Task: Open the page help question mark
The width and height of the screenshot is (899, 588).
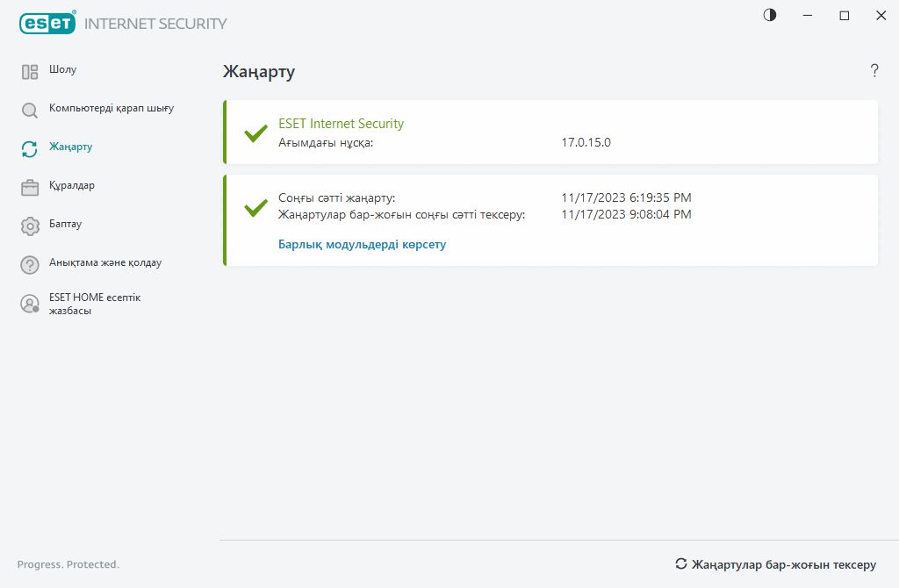Action: [874, 71]
